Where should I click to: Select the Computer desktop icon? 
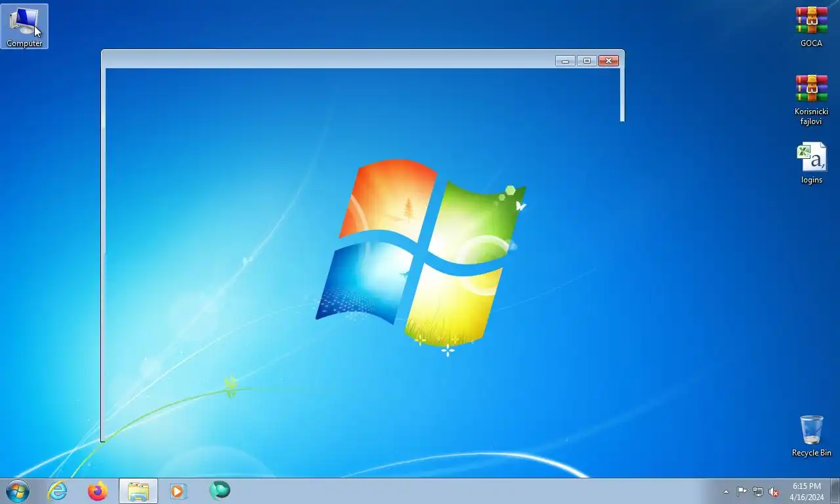[x=24, y=26]
